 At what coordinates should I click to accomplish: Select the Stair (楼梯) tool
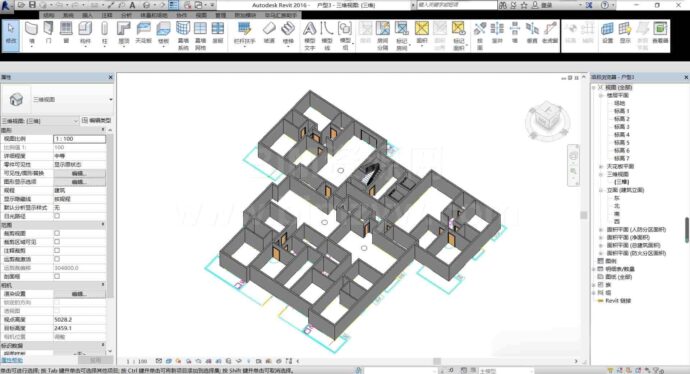point(288,33)
